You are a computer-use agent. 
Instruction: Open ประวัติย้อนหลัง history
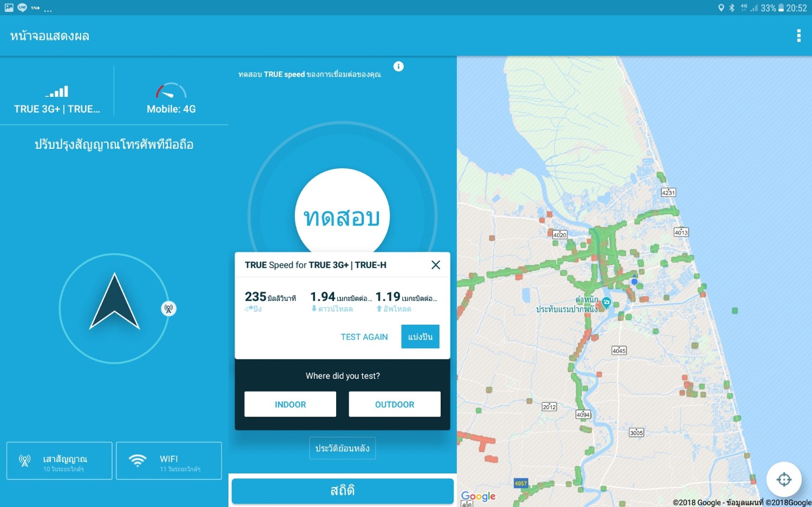[x=342, y=448]
